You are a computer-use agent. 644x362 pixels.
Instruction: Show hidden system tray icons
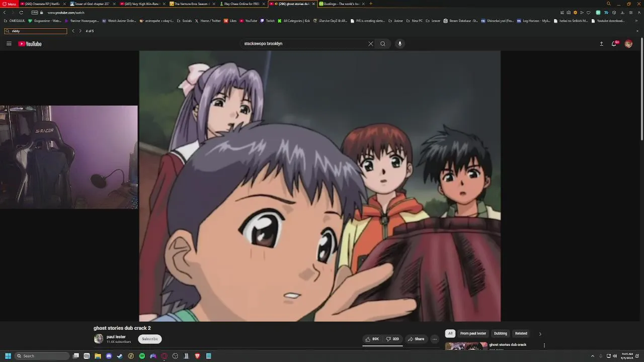pyautogui.click(x=593, y=356)
